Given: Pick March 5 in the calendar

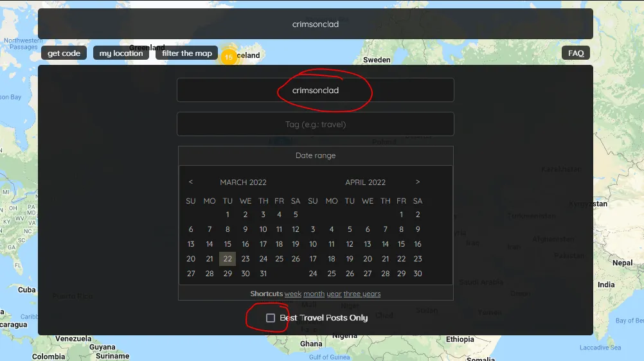Looking at the screenshot, I should (295, 215).
